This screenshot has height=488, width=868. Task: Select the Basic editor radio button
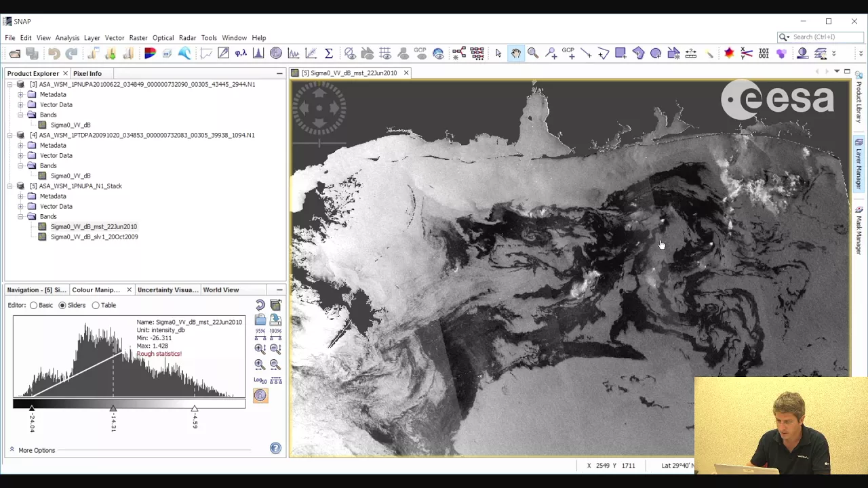click(x=33, y=306)
